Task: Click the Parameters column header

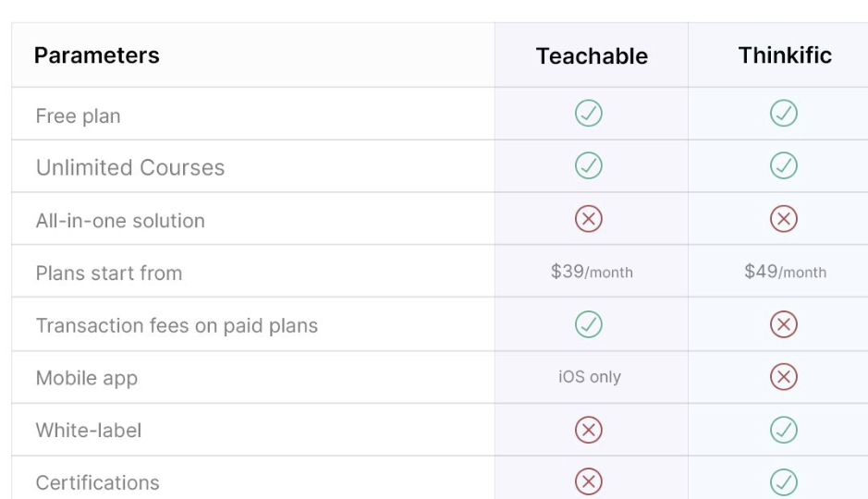Action: point(97,55)
